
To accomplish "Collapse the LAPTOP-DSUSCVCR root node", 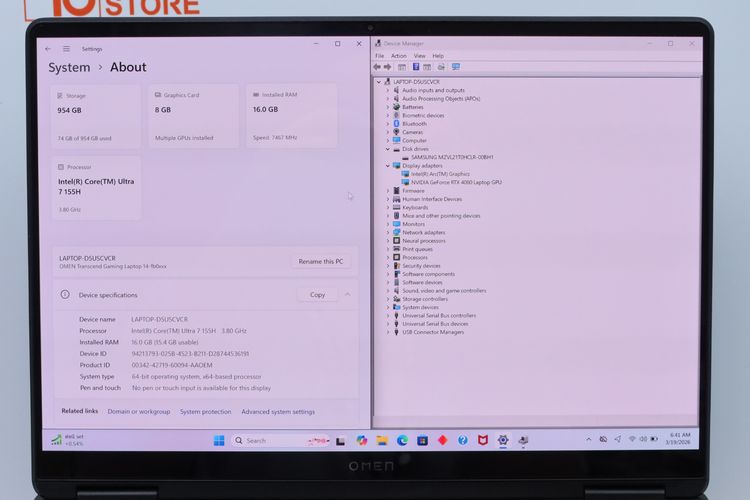I will pos(379,82).
